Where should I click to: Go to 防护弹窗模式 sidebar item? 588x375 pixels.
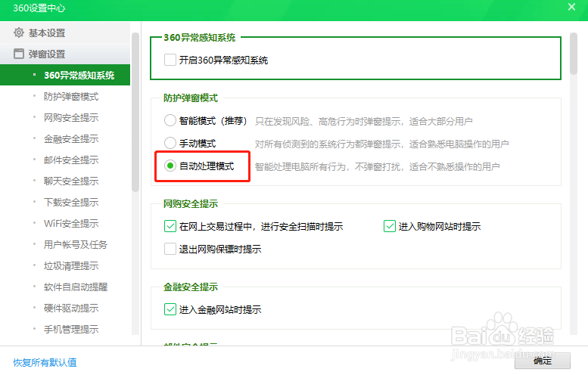(x=71, y=97)
